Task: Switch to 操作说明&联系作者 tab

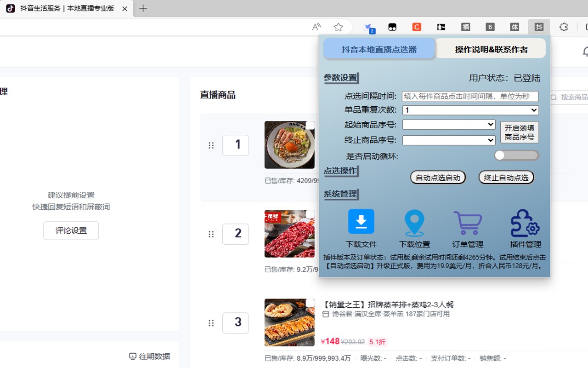Action: [491, 48]
